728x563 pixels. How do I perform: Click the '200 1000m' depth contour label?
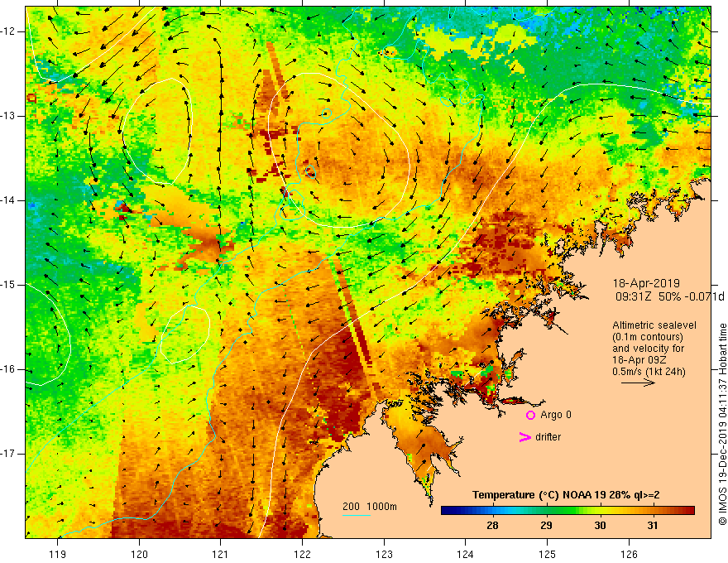(x=370, y=507)
